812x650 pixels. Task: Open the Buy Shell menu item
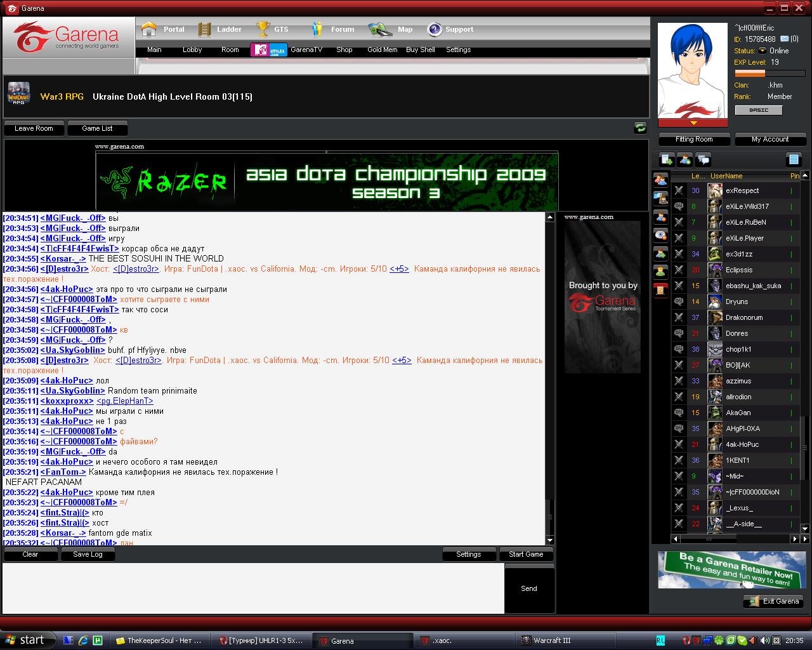(x=421, y=50)
